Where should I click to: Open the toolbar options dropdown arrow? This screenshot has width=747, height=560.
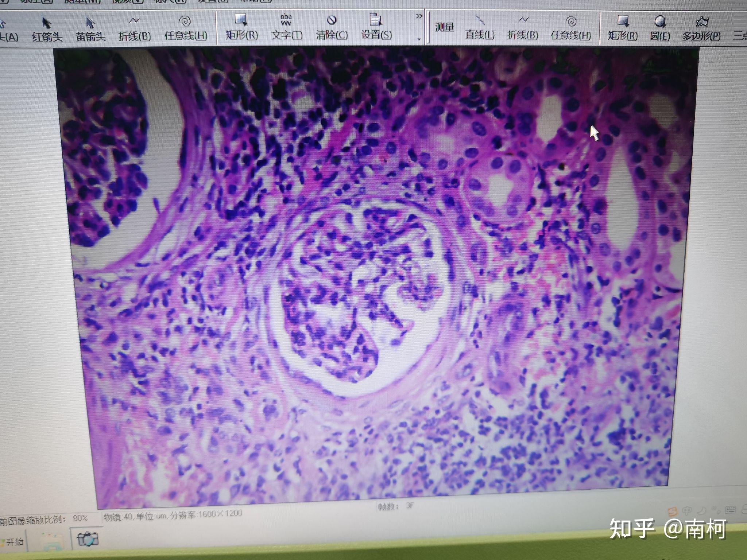(419, 39)
